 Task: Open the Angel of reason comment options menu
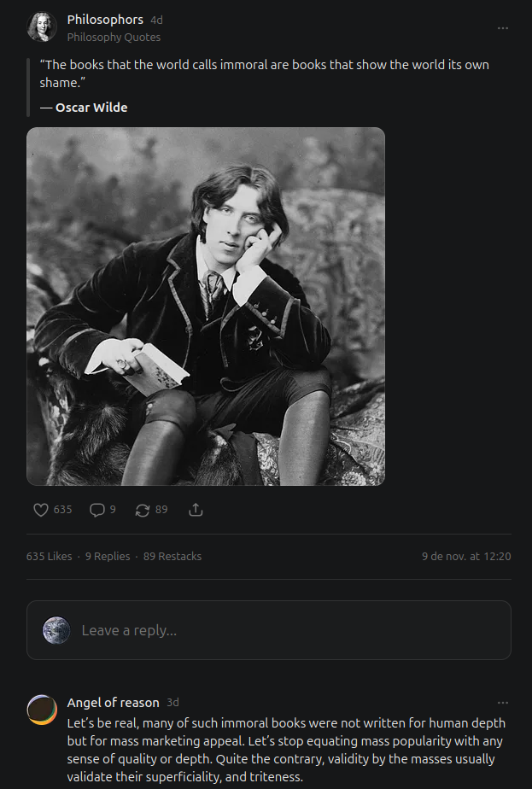click(503, 703)
